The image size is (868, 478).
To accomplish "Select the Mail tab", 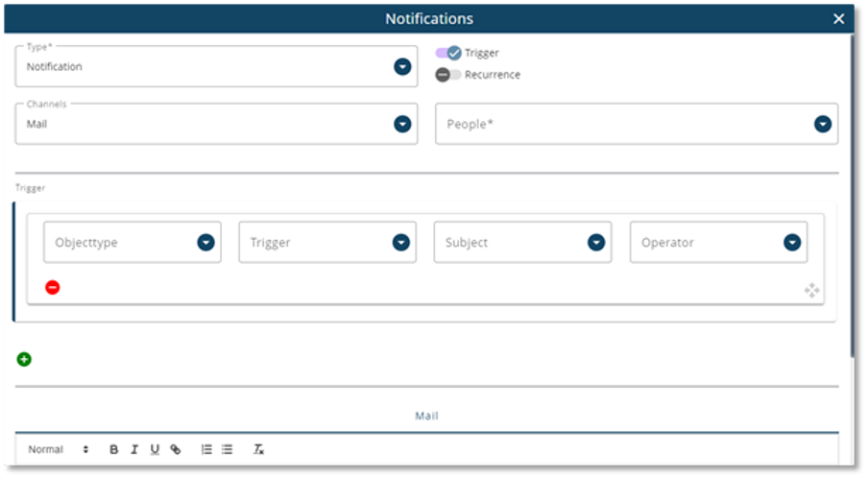I will click(427, 416).
